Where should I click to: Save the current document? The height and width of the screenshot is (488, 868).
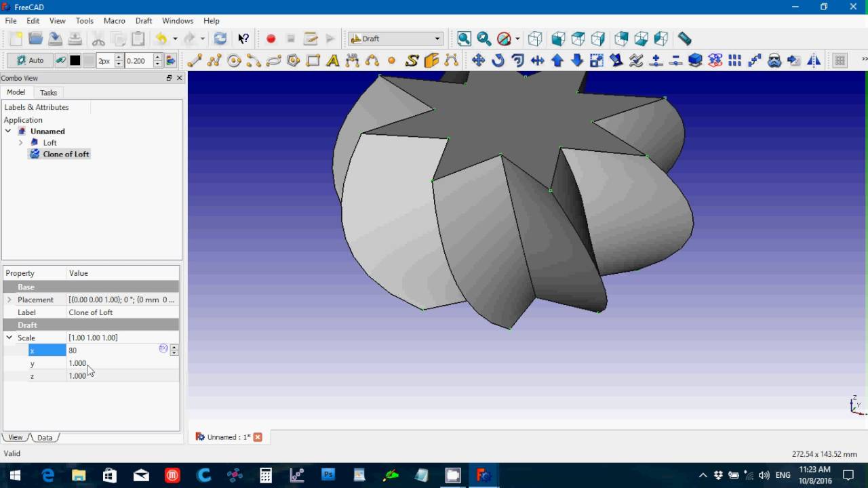(x=56, y=39)
